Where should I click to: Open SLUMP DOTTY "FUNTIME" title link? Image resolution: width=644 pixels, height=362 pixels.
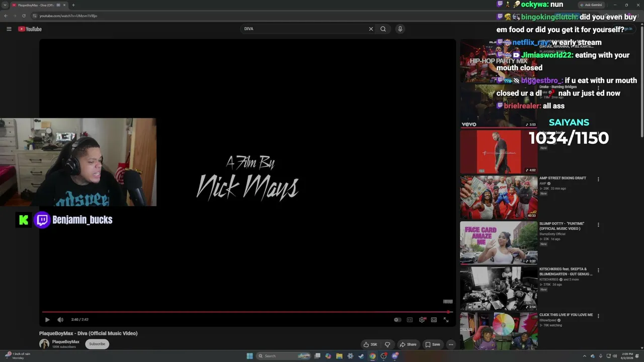coord(562,226)
